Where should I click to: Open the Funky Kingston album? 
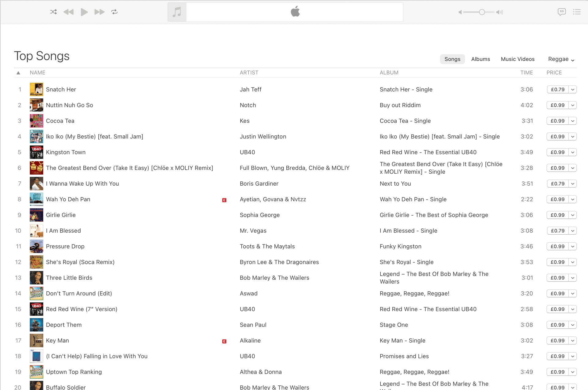[x=400, y=246]
